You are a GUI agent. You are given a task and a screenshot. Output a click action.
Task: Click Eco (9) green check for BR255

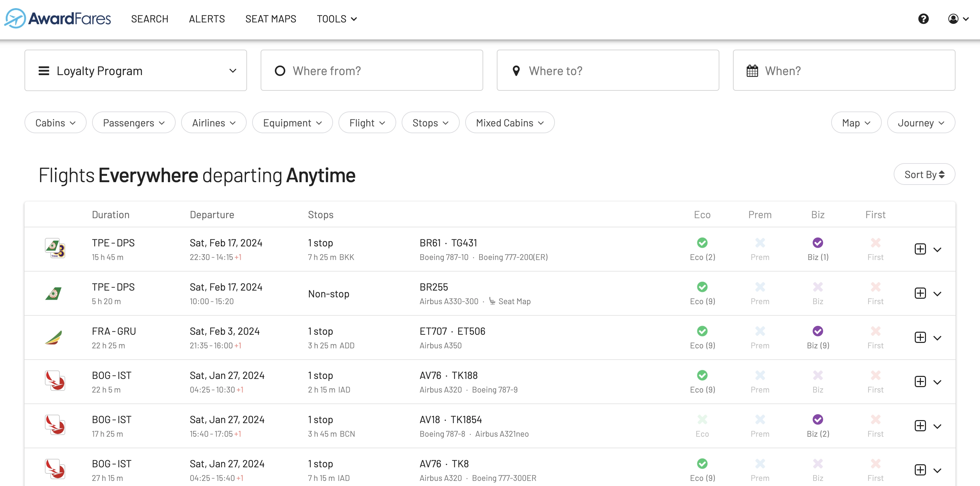[702, 287]
